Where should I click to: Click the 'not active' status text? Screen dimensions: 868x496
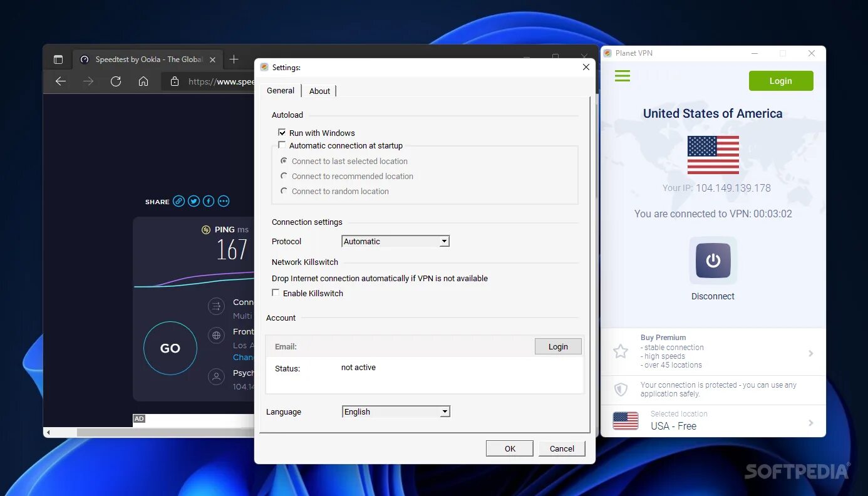point(358,368)
